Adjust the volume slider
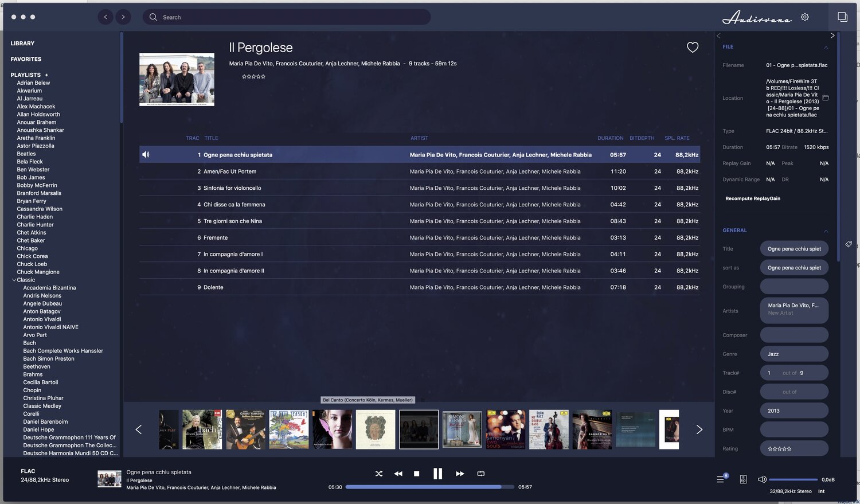 tap(793, 479)
